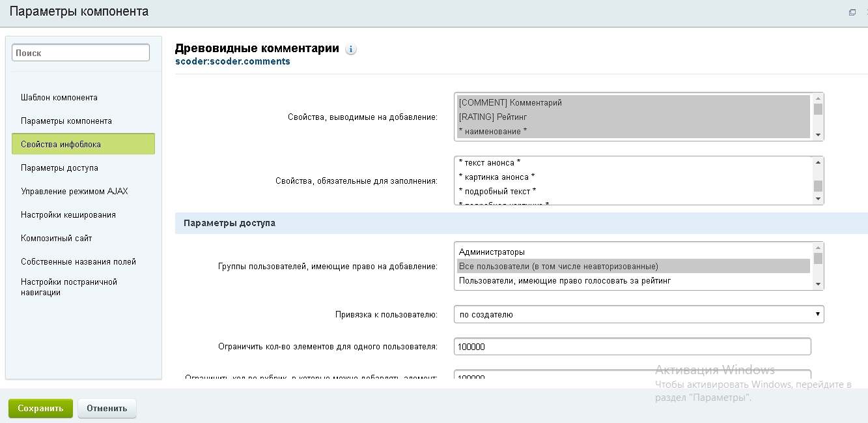This screenshot has width=868, height=423.
Task: Open the Привязка к пользователю dropdown
Action: pyautogui.click(x=638, y=315)
